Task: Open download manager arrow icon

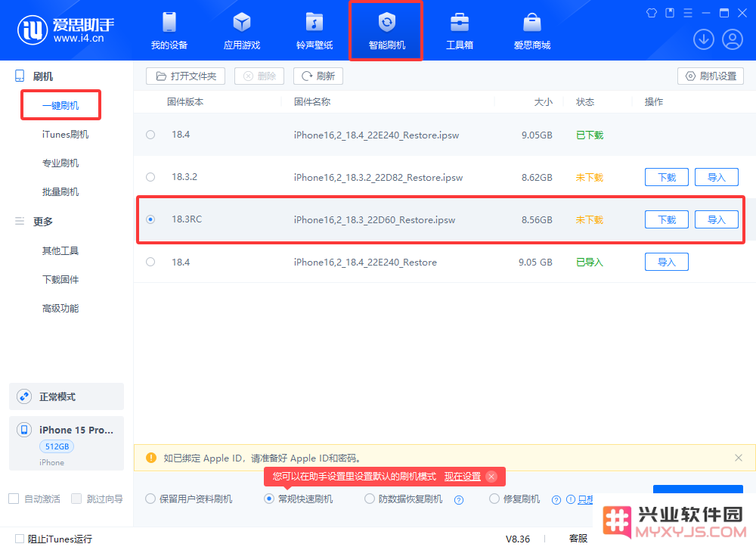Action: (x=703, y=39)
